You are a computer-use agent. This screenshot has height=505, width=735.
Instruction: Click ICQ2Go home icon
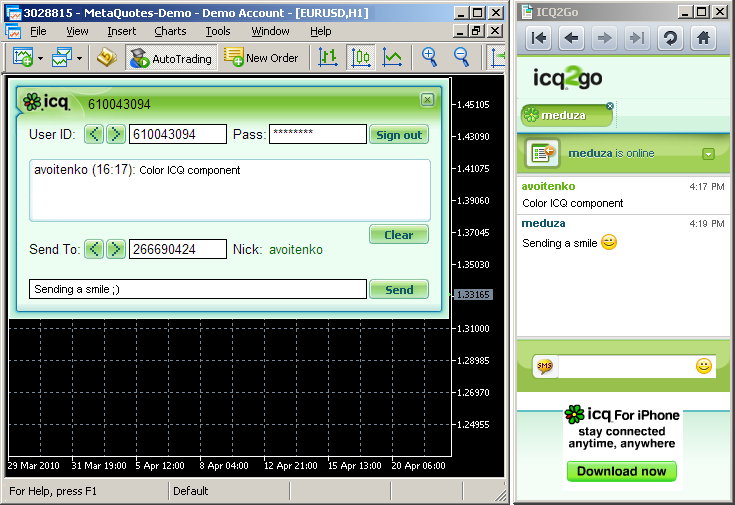click(x=703, y=38)
